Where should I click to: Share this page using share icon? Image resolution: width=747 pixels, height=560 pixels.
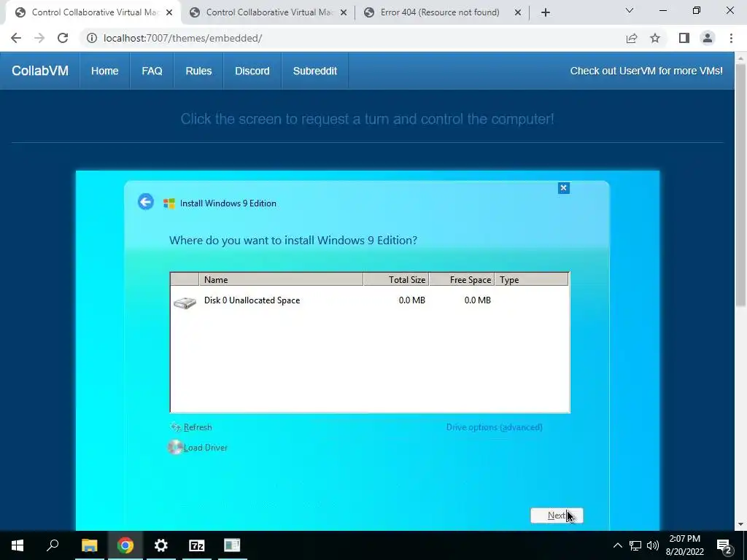pos(632,38)
